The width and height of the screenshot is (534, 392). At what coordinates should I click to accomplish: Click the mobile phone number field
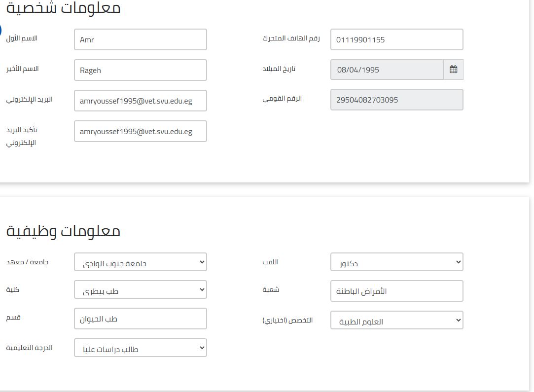[x=396, y=39]
